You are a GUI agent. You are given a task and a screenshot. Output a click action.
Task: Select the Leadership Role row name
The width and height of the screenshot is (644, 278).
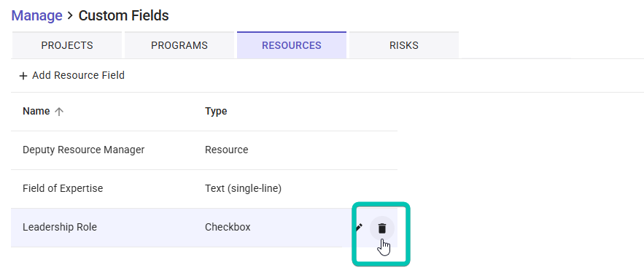click(x=60, y=227)
